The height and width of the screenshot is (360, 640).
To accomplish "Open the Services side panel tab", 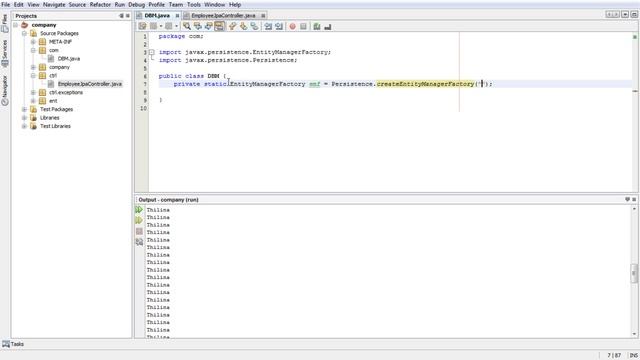I will (x=4, y=53).
